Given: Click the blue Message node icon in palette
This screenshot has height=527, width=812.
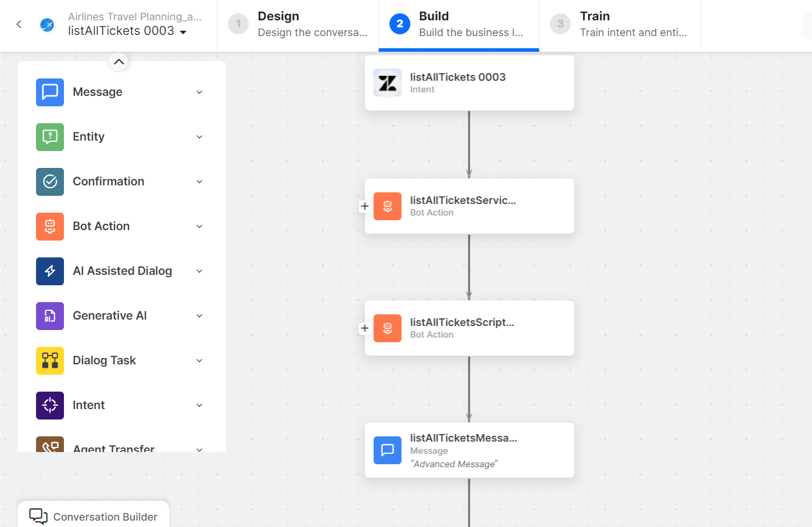Looking at the screenshot, I should pyautogui.click(x=50, y=92).
